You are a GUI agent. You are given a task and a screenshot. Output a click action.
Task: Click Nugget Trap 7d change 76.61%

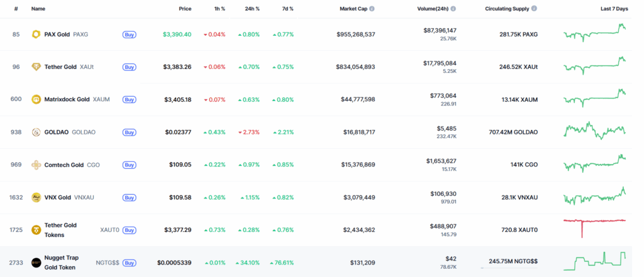(282, 263)
